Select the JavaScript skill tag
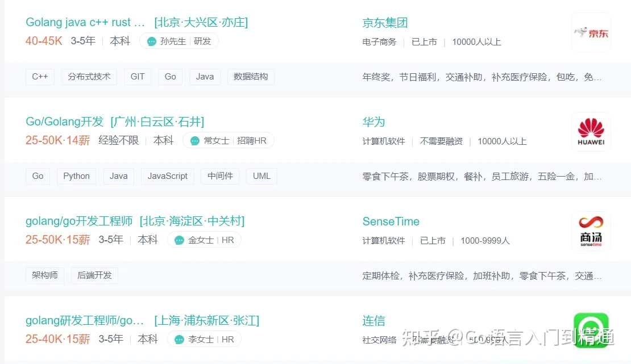 tap(167, 176)
